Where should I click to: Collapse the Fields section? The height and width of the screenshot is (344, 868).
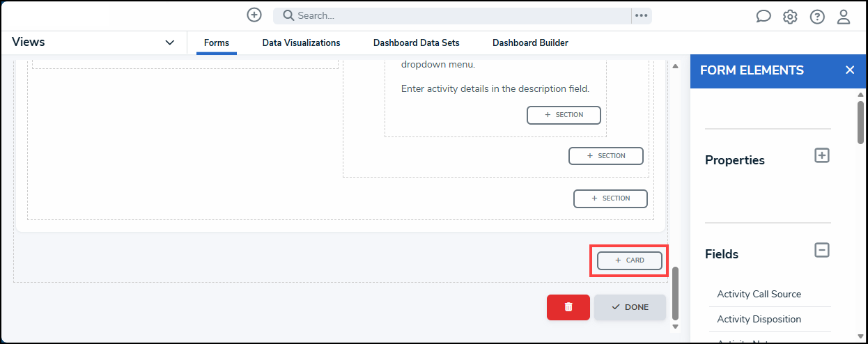click(822, 249)
